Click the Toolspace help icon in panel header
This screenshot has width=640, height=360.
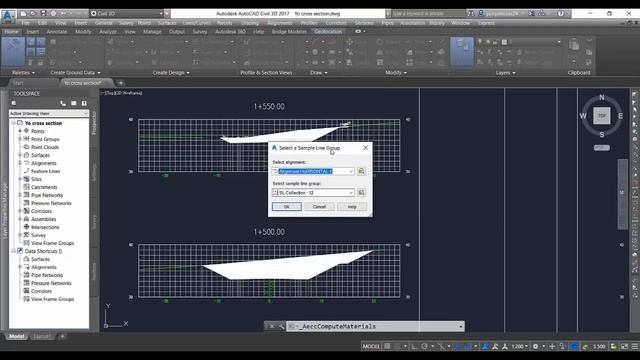point(84,103)
